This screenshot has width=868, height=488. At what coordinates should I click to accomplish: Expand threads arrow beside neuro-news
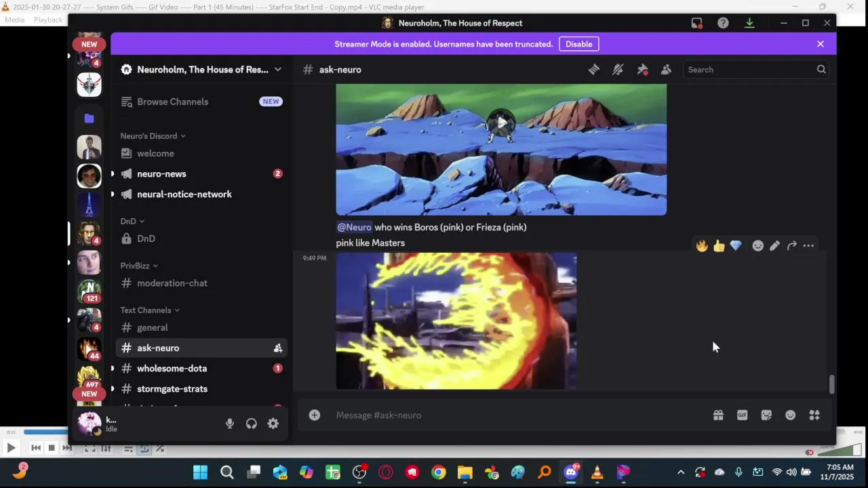113,174
